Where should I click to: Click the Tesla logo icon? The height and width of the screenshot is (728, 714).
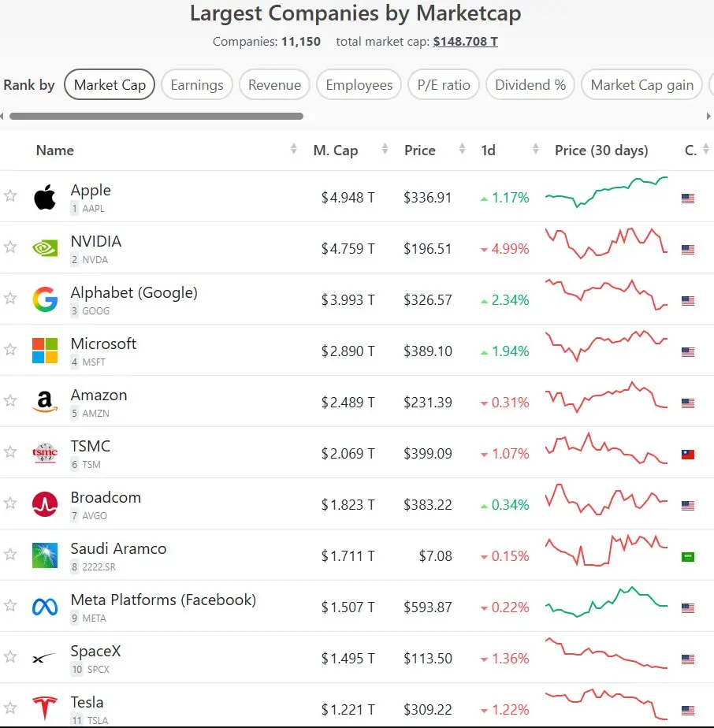45,708
